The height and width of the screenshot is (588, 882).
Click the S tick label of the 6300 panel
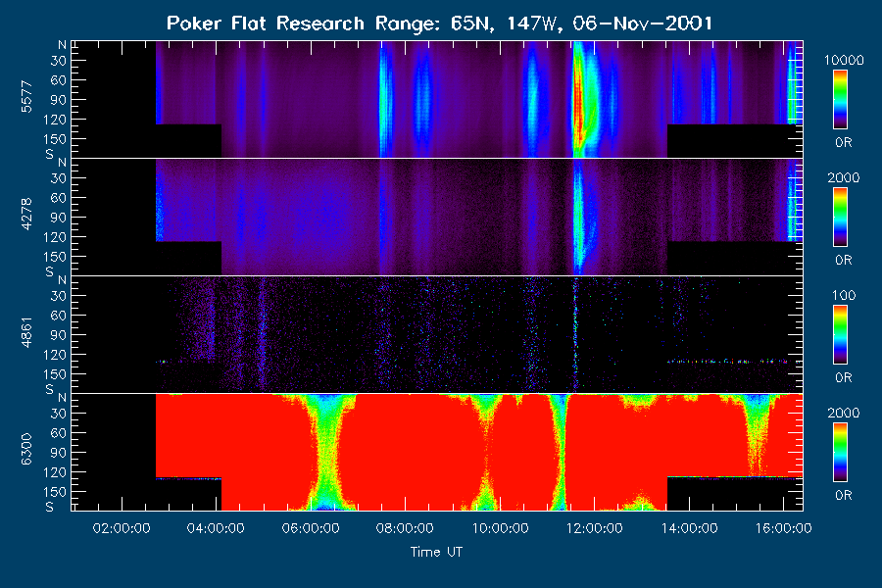pyautogui.click(x=50, y=507)
